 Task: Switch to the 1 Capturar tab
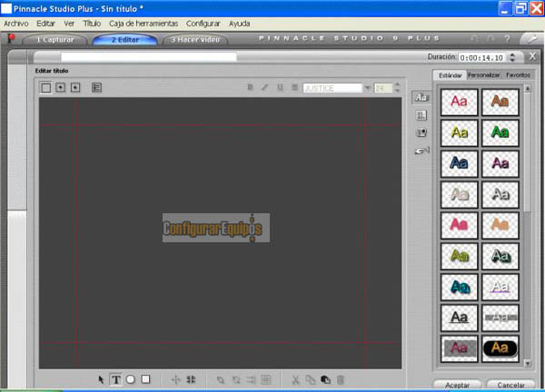55,40
